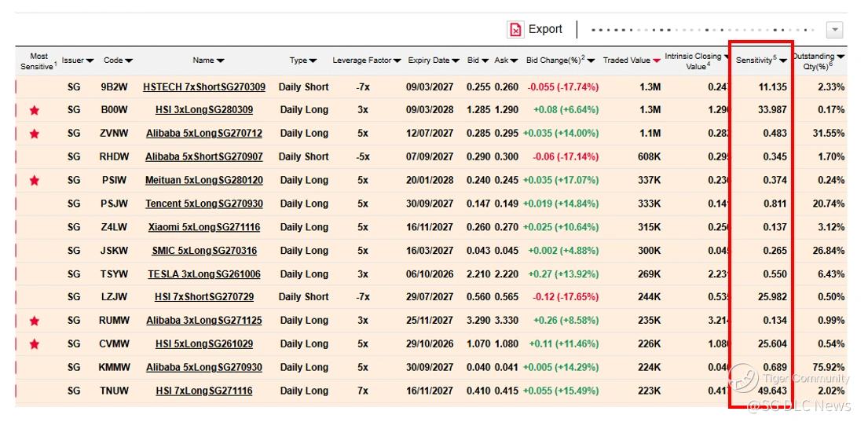Click the sort arrow beside Sensitivity header
The width and height of the screenshot is (868, 426).
[x=783, y=61]
